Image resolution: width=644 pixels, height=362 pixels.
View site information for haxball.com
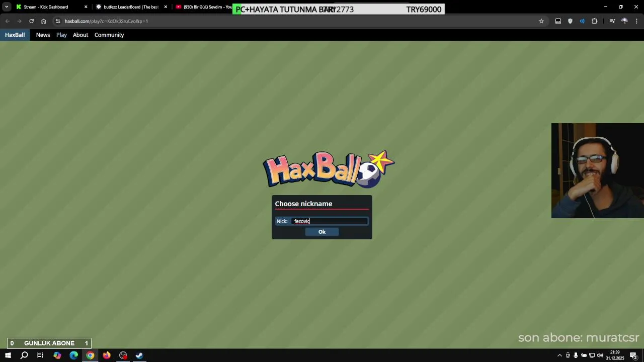(x=58, y=21)
